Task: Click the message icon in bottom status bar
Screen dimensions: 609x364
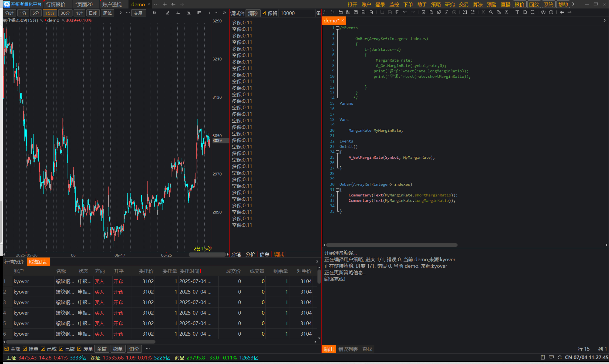Action: click(x=551, y=357)
